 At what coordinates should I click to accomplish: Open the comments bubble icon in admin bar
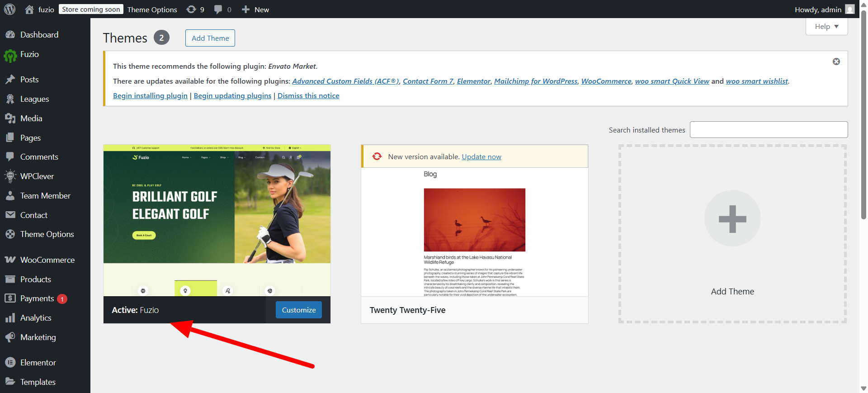click(x=218, y=9)
